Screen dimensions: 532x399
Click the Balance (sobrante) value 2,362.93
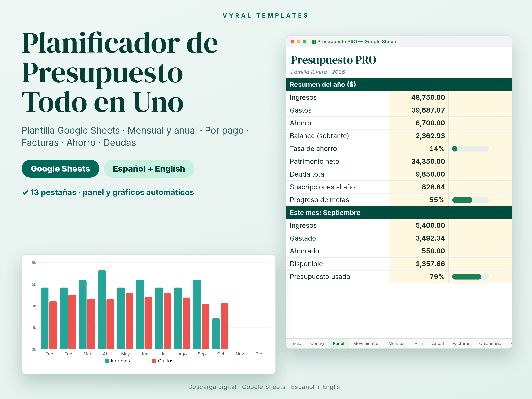coord(430,136)
